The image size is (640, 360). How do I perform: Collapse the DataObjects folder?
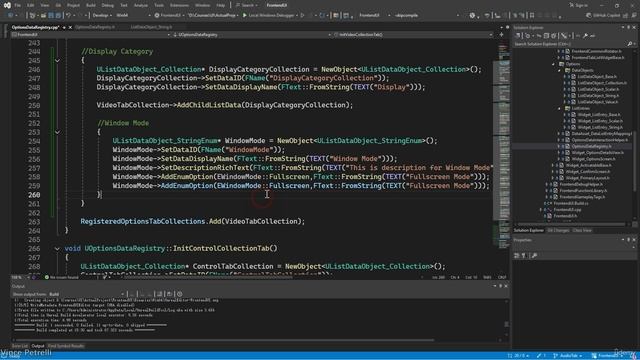(x=560, y=70)
